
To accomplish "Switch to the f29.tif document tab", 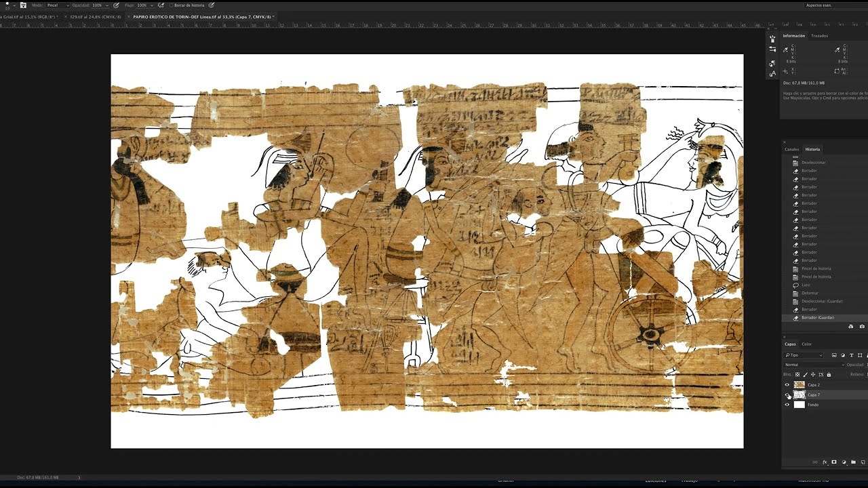I will point(96,17).
